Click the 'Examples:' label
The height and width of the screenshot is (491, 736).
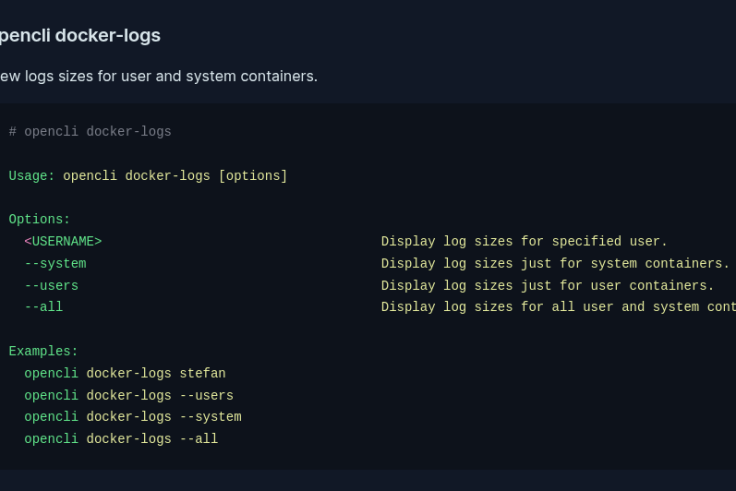(x=43, y=351)
